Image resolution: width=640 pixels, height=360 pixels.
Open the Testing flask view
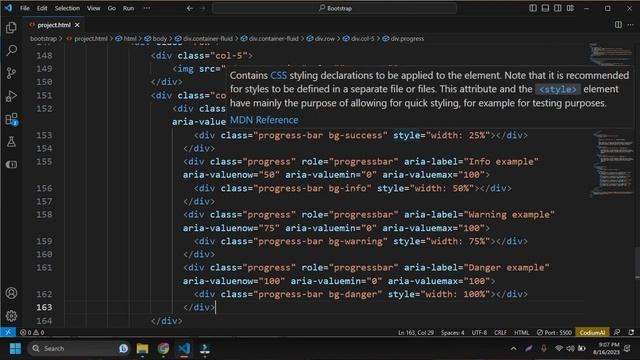click(11, 142)
